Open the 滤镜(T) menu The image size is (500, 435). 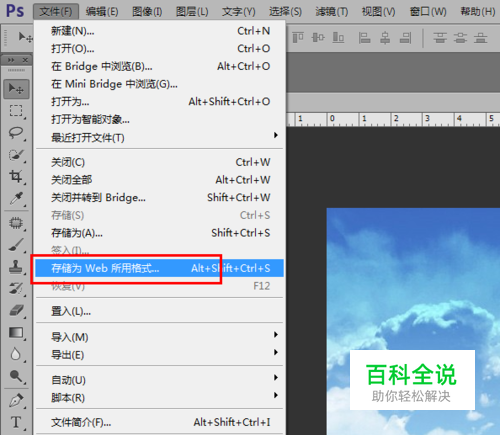[x=332, y=12]
